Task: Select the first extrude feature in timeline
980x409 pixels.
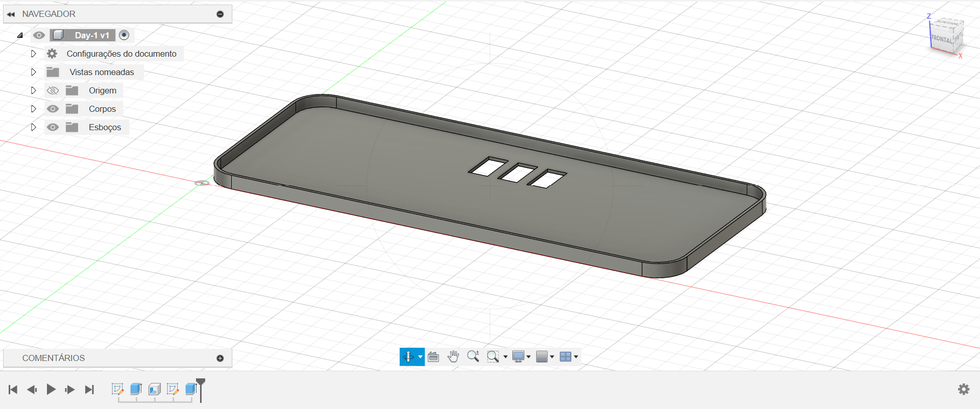Action: coord(136,389)
